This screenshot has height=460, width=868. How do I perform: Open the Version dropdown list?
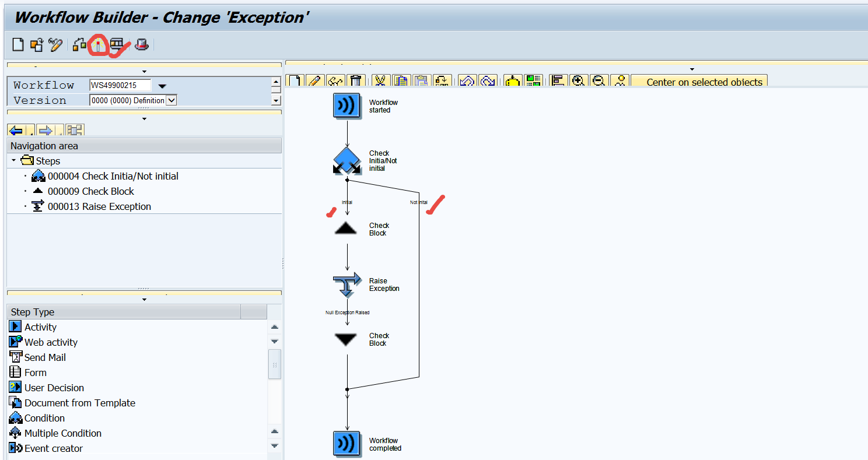pos(171,100)
